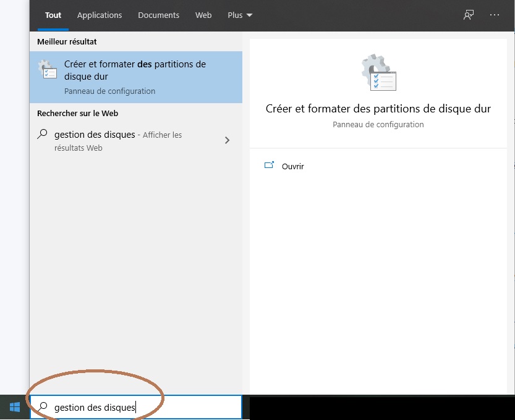This screenshot has width=515, height=420.
Task: Open the Windows Start menu button
Action: tap(15, 407)
